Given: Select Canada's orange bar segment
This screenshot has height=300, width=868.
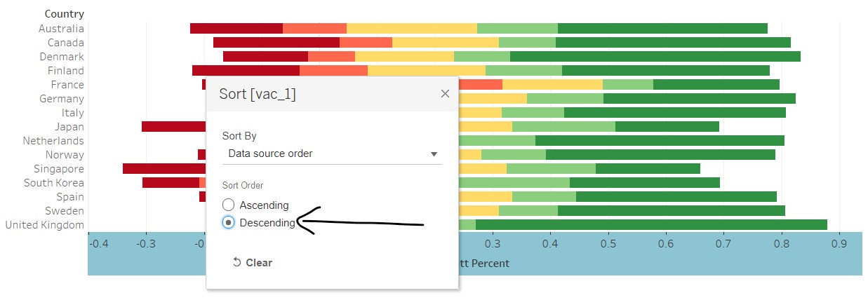Looking at the screenshot, I should (x=366, y=43).
